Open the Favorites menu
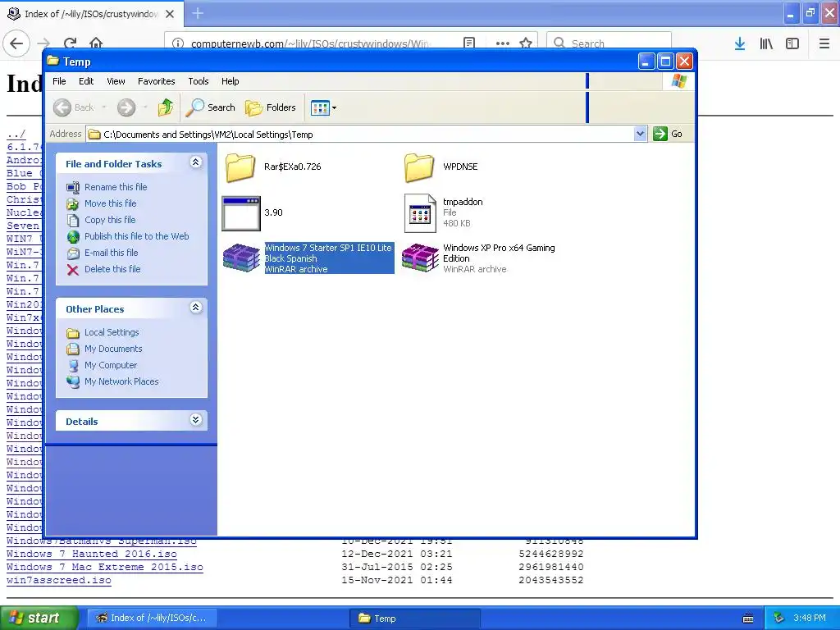This screenshot has width=840, height=630. click(157, 81)
